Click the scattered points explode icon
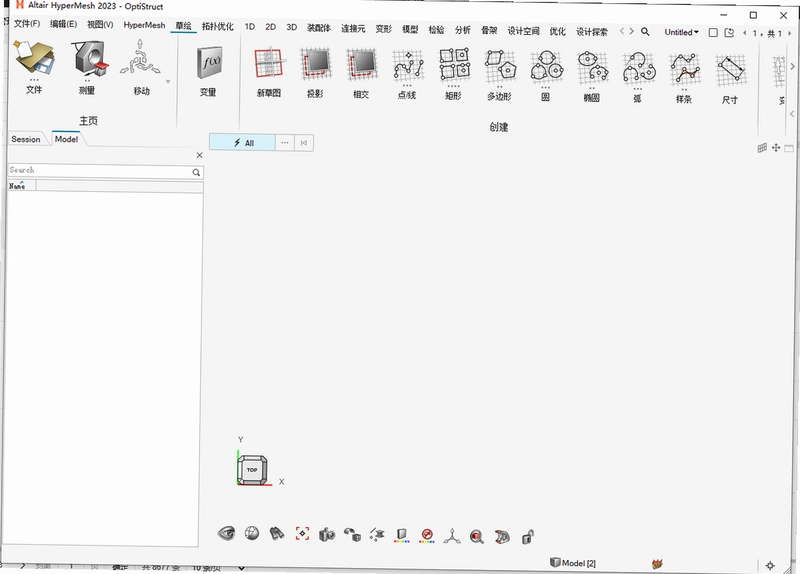 click(377, 534)
